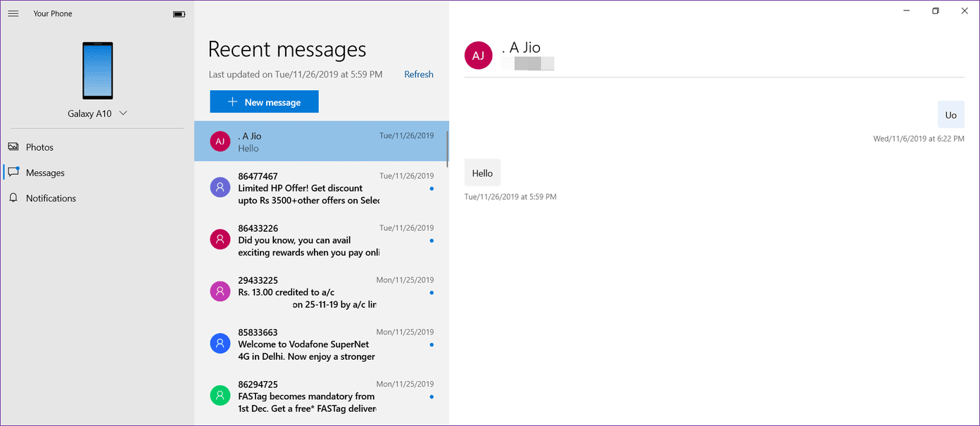Click the avatar for sender 86477467
The height and width of the screenshot is (426, 980).
pos(220,187)
